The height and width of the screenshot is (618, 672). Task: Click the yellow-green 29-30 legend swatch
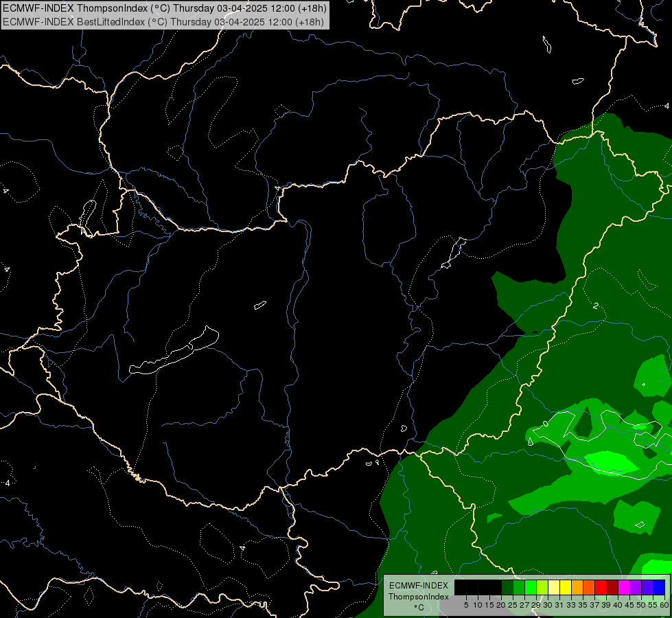[x=542, y=587]
